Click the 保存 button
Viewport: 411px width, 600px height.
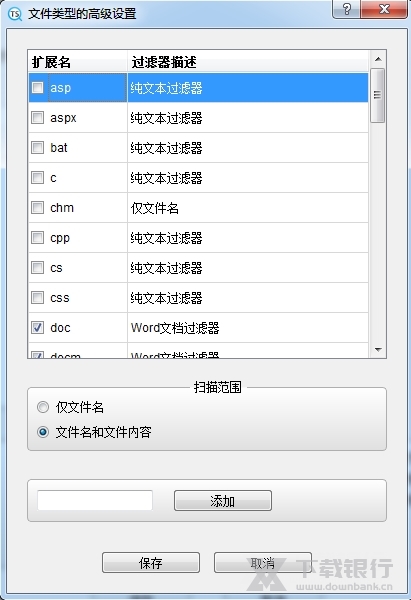[x=151, y=562]
